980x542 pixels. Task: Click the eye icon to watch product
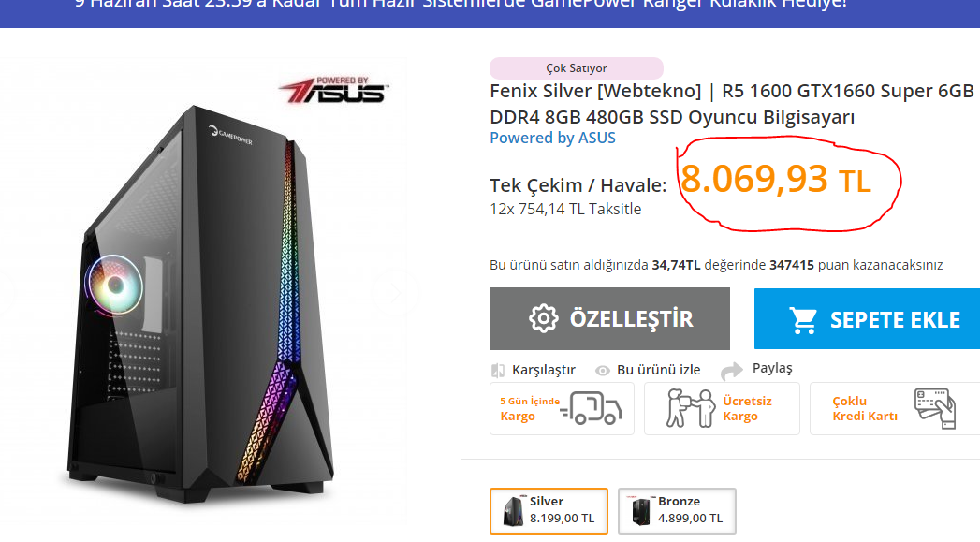pos(602,371)
